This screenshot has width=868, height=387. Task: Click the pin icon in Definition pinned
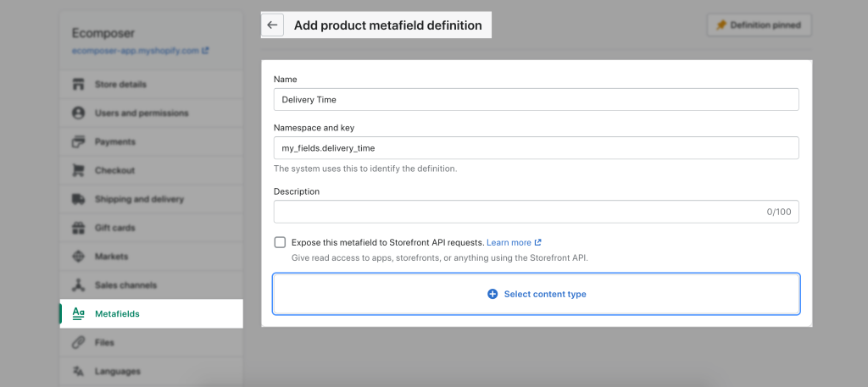click(x=721, y=25)
